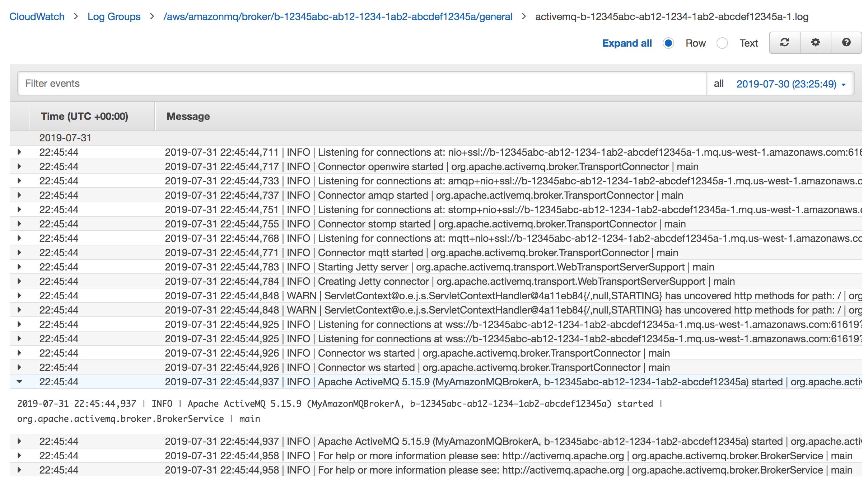Screen dimensions: 868x480
Task: Expand the 'Starting Jetty server' log event
Action: click(x=20, y=267)
